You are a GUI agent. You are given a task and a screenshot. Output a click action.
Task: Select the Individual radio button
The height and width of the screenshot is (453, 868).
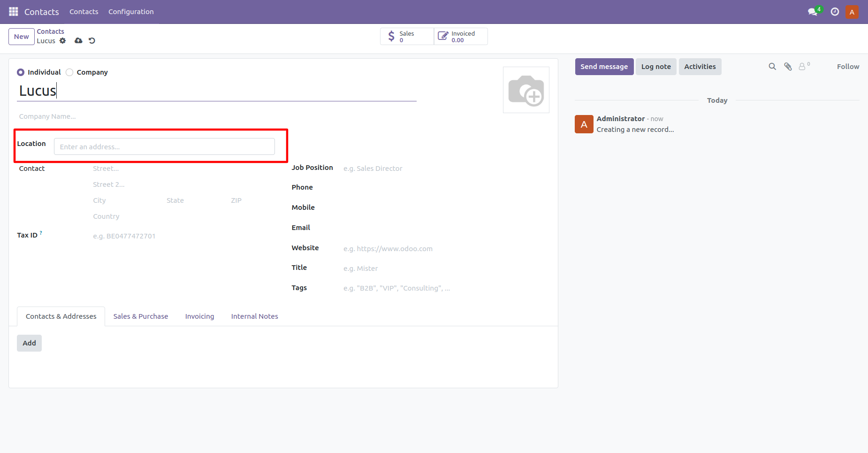coord(21,72)
